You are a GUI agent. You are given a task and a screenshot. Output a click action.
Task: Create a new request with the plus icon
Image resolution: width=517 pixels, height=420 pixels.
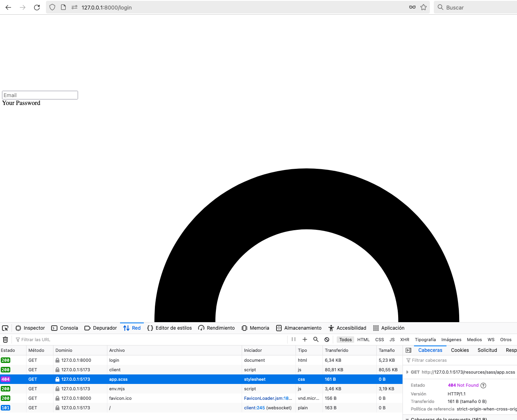tap(305, 340)
